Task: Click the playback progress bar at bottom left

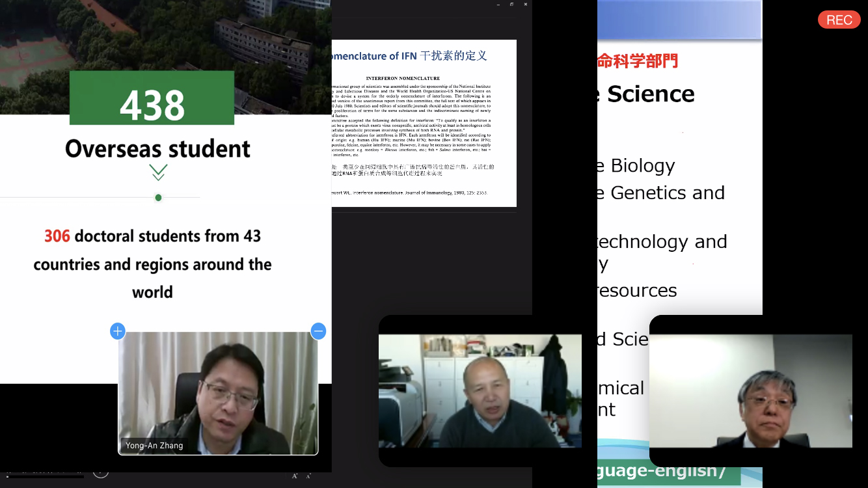Action: pyautogui.click(x=46, y=477)
